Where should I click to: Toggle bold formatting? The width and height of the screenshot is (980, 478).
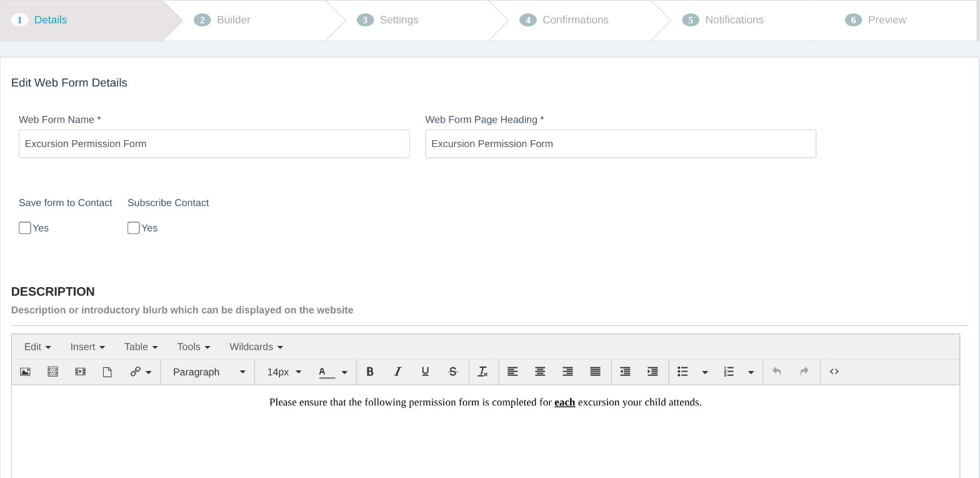coord(370,372)
